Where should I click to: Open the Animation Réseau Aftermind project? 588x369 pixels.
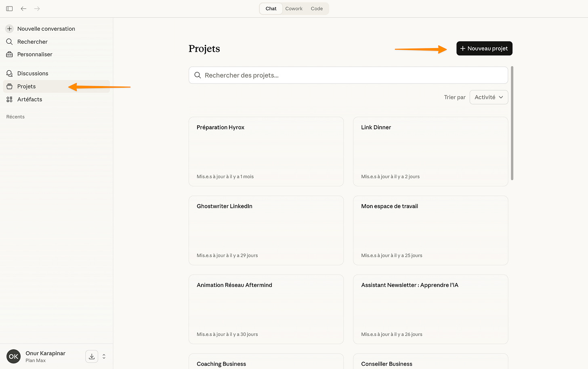click(266, 309)
